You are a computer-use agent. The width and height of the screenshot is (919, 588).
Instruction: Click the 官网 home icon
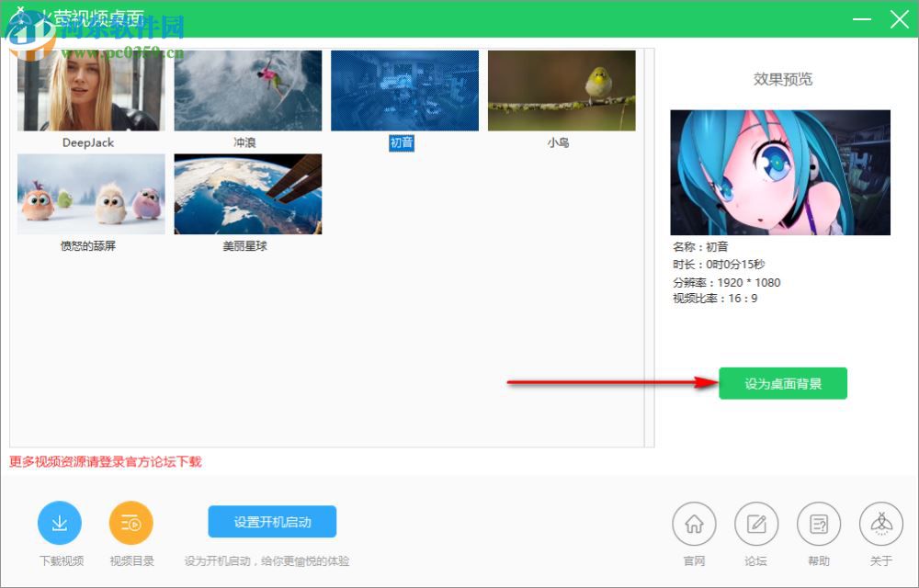694,522
